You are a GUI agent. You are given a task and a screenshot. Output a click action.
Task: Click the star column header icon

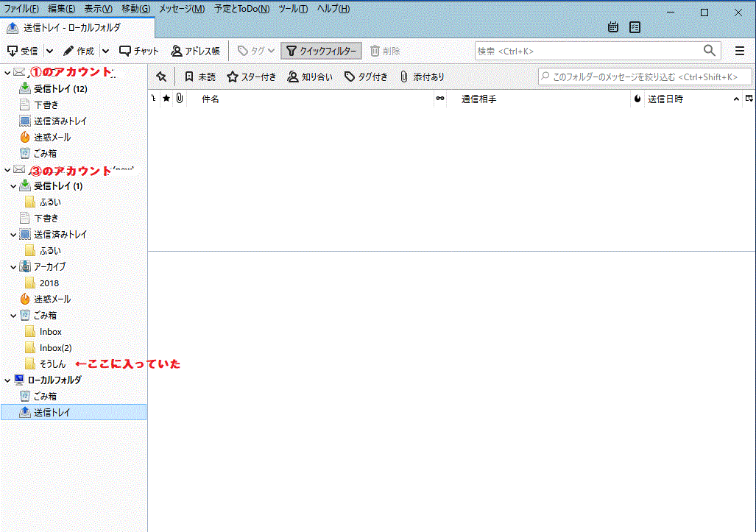click(x=166, y=99)
